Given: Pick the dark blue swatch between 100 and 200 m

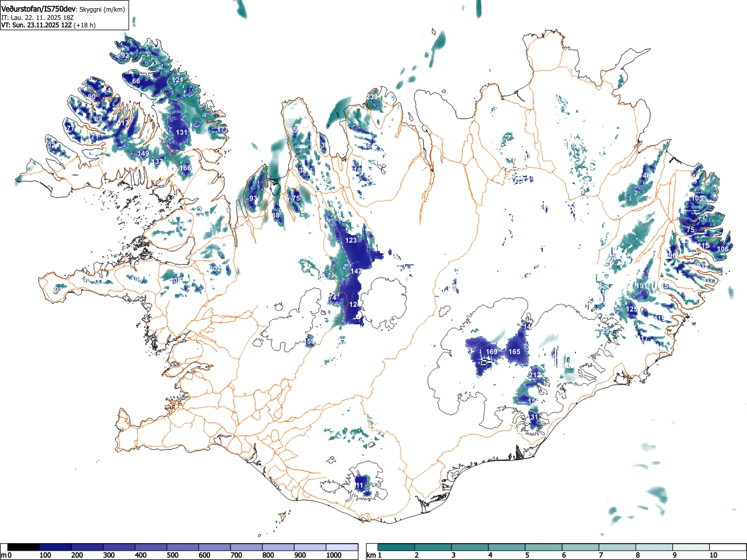Looking at the screenshot, I should [x=55, y=547].
